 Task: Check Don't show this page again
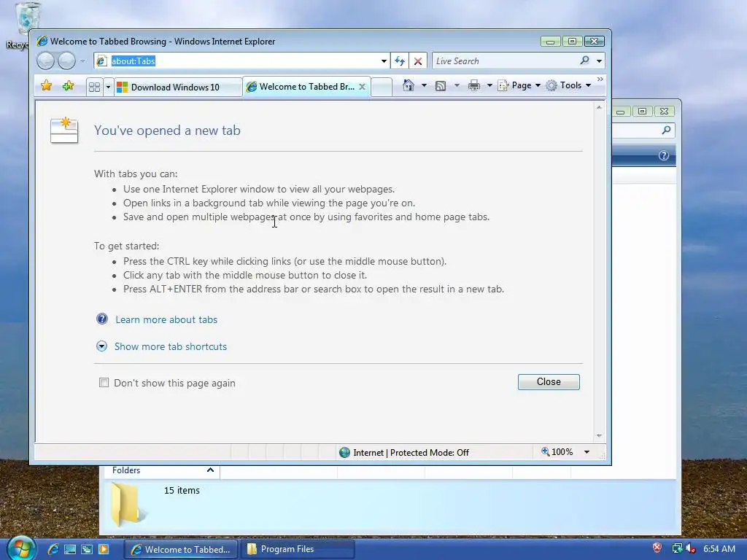click(x=104, y=382)
